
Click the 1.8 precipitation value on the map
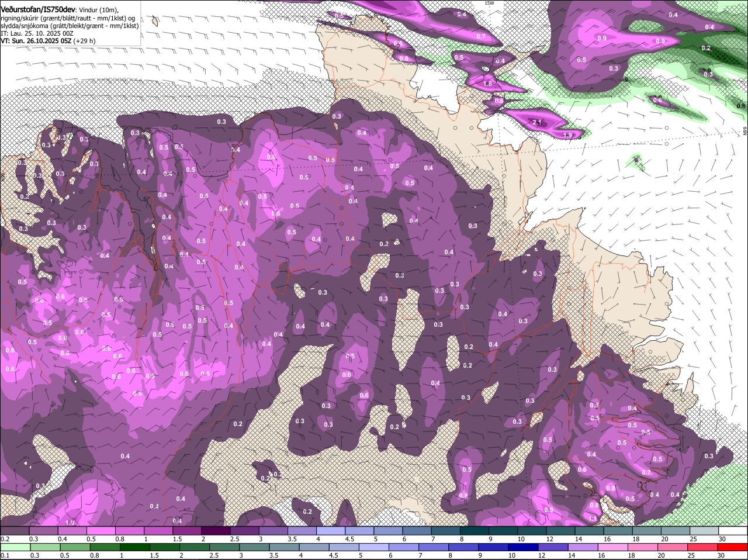(489, 84)
